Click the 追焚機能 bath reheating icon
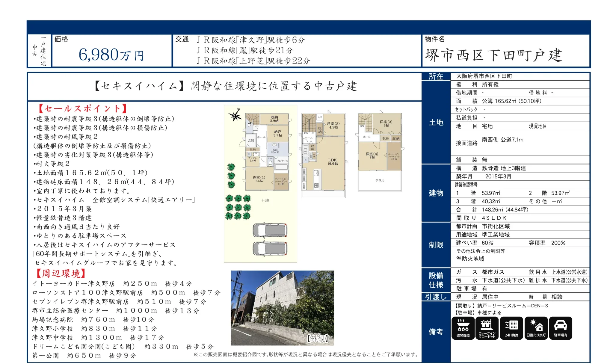Image resolution: width=616 pixels, height=364 pixels. click(x=463, y=328)
